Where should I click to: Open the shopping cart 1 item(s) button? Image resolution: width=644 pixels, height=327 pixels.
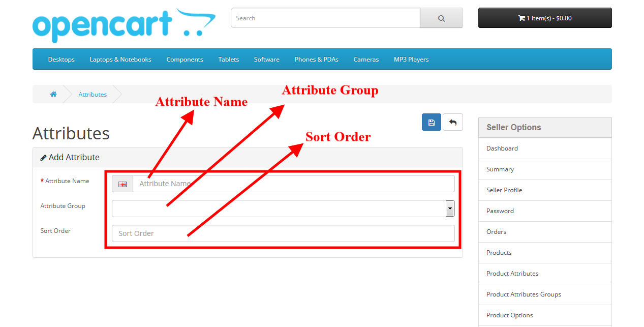(x=545, y=18)
